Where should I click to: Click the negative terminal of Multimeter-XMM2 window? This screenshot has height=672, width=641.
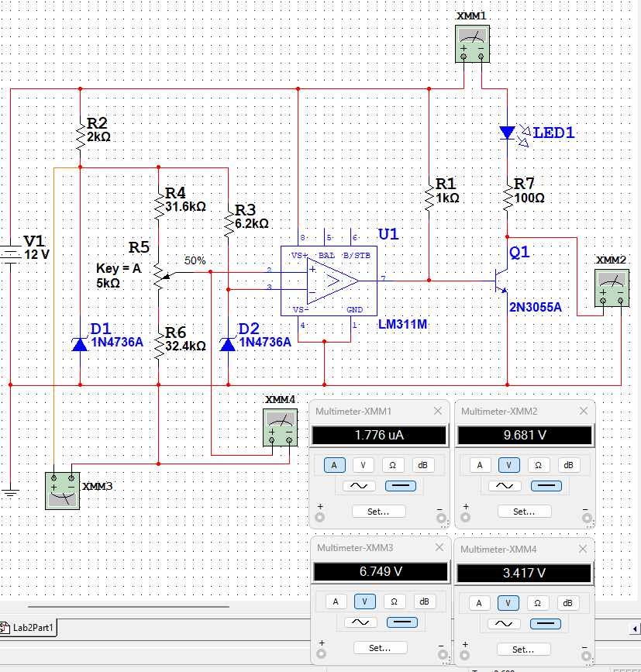[x=587, y=518]
